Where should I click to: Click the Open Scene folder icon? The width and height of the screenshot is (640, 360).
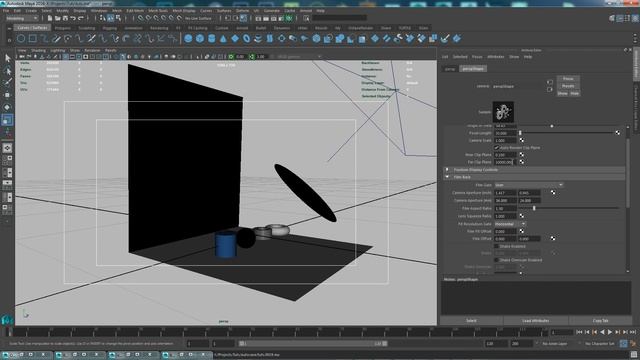point(58,18)
